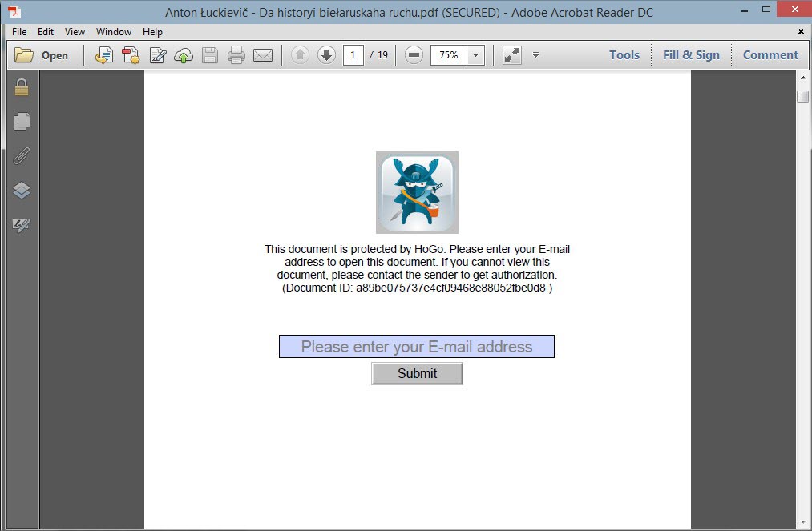Click the cloud upload icon

(184, 54)
